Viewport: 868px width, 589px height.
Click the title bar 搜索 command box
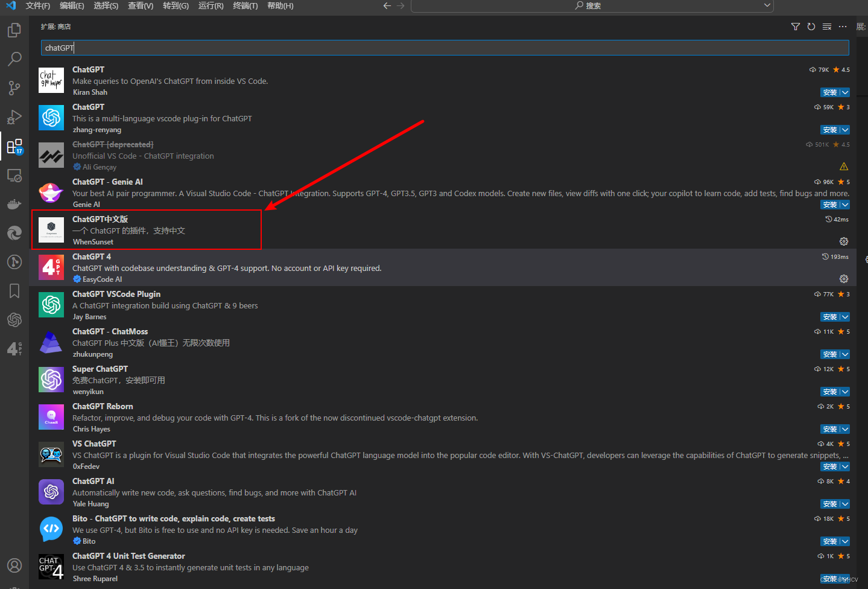[592, 5]
